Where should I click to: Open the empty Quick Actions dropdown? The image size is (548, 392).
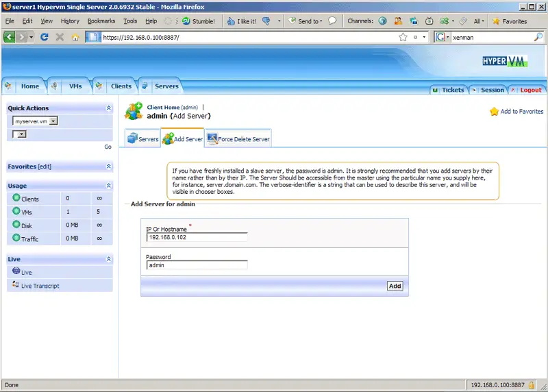pyautogui.click(x=20, y=134)
